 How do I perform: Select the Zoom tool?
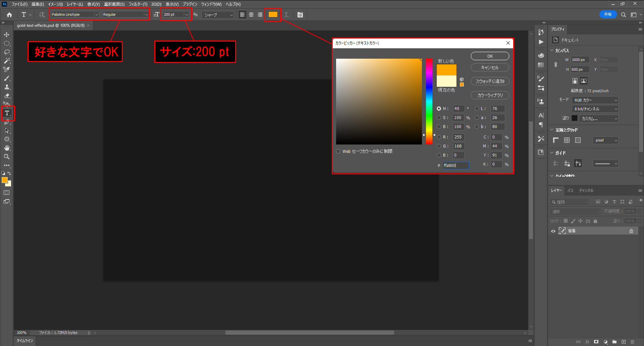tap(7, 157)
